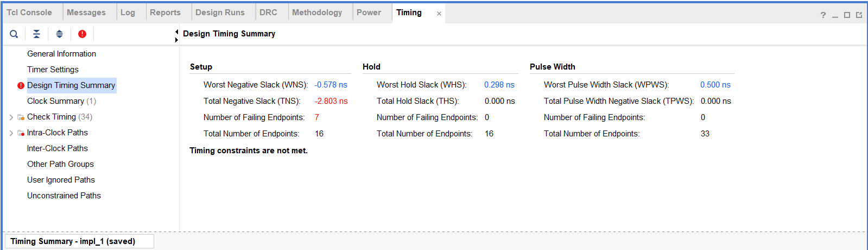The image size is (868, 250).
Task: Close the Timing tab
Action: click(x=439, y=14)
